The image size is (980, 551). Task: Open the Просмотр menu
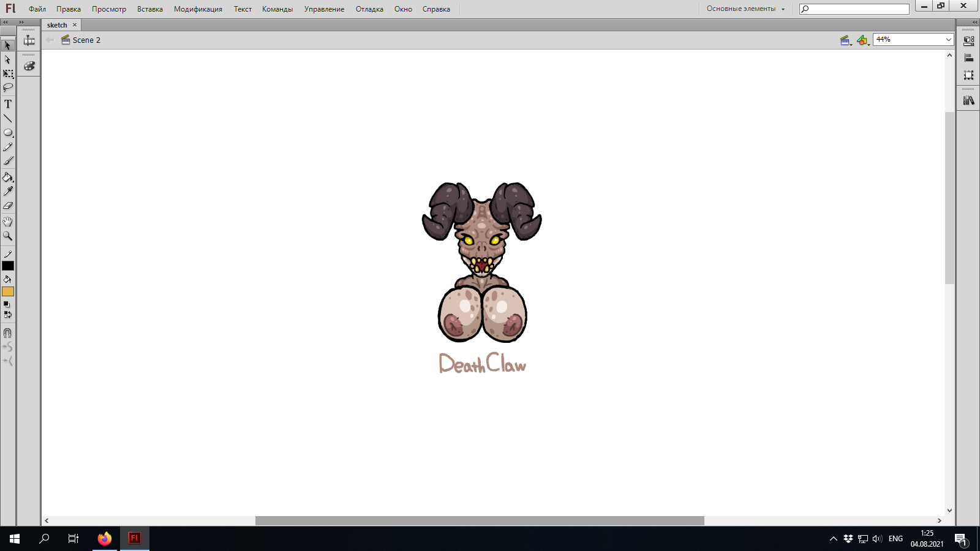click(x=109, y=9)
